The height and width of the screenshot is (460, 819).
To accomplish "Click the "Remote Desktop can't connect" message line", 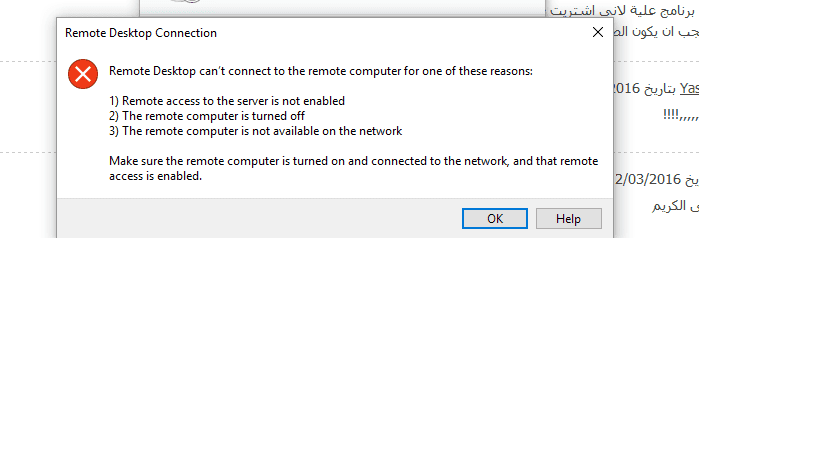I will click(320, 71).
